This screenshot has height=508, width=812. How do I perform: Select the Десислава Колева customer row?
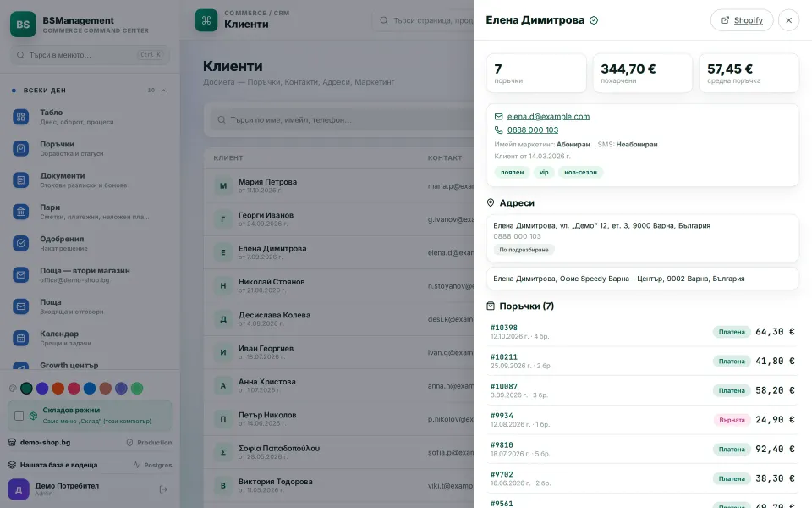pos(338,319)
